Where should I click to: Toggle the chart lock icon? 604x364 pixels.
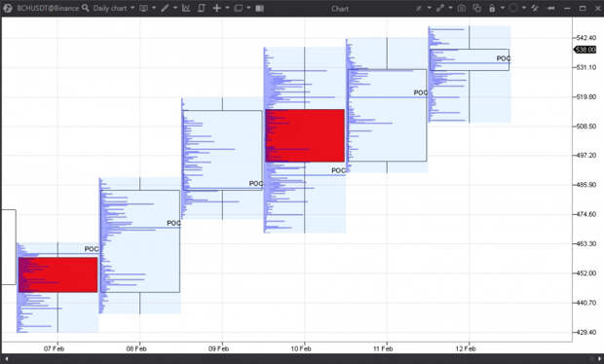pos(492,8)
